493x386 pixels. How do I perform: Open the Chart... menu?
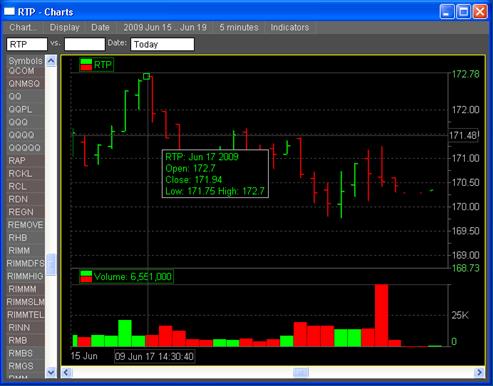point(23,27)
